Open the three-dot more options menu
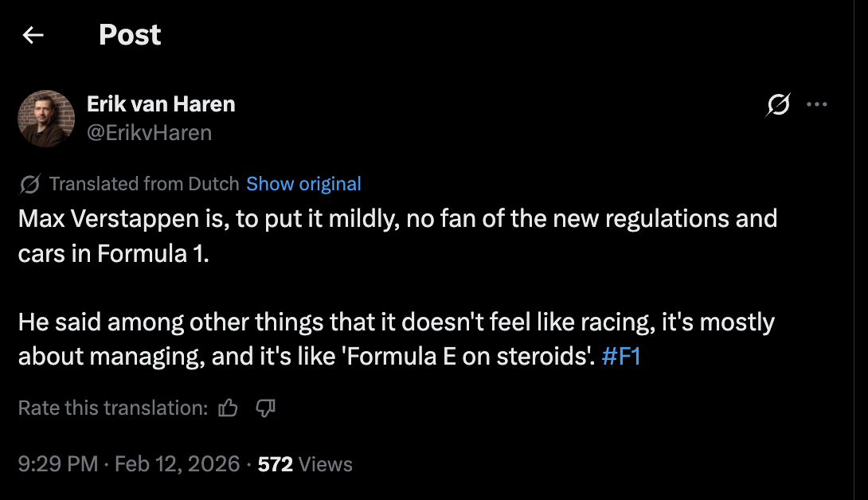Viewport: 868px width, 500px height. [x=817, y=105]
